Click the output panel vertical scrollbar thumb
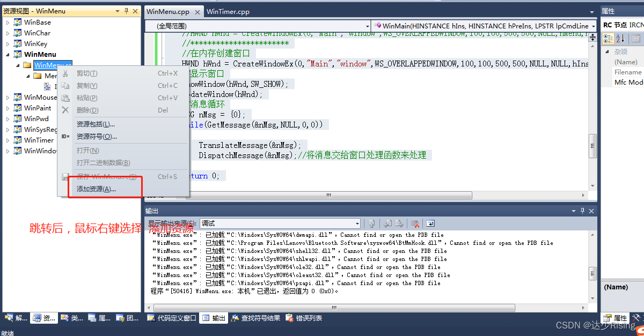644x336 pixels. 592,273
